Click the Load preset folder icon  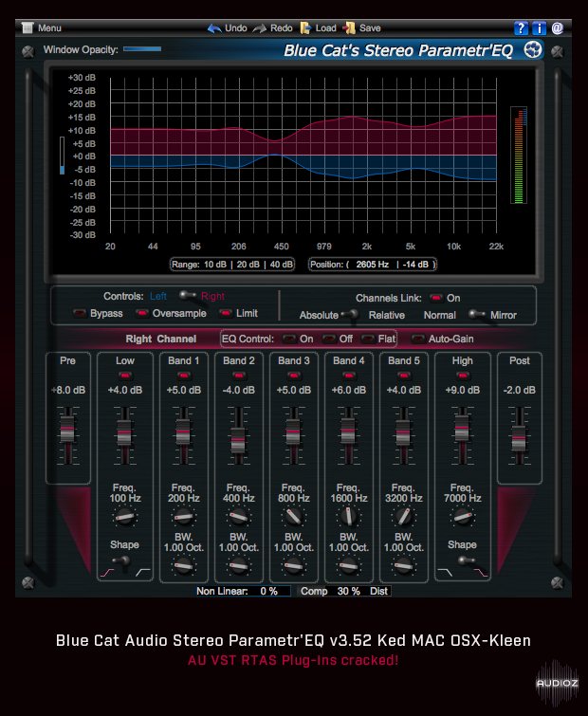(305, 28)
